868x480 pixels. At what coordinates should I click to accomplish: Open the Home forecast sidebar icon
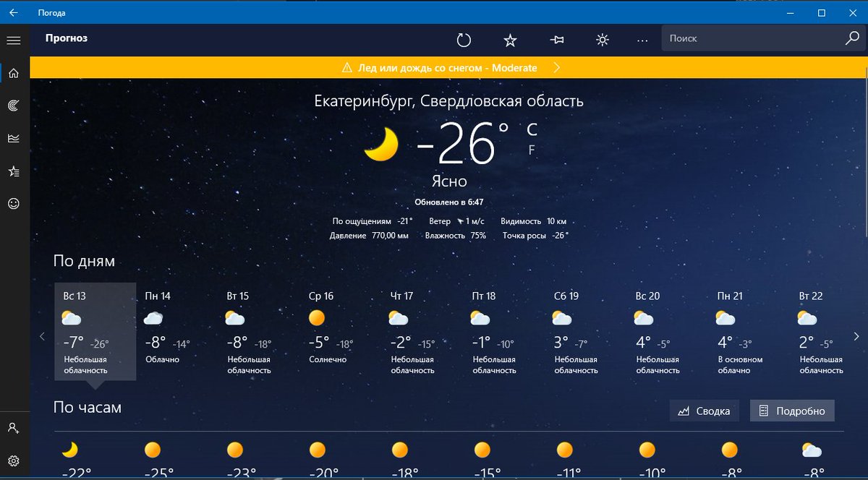(x=13, y=73)
